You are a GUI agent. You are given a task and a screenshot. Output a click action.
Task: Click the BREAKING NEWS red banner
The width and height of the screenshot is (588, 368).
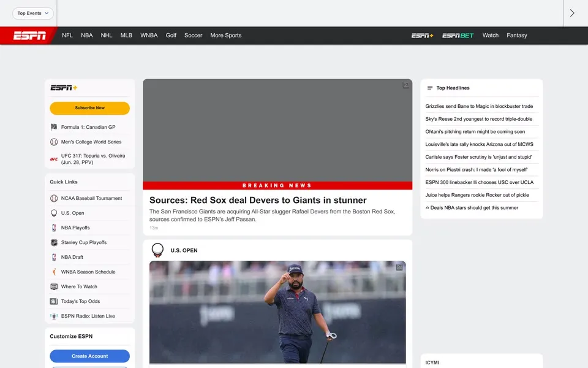click(277, 185)
